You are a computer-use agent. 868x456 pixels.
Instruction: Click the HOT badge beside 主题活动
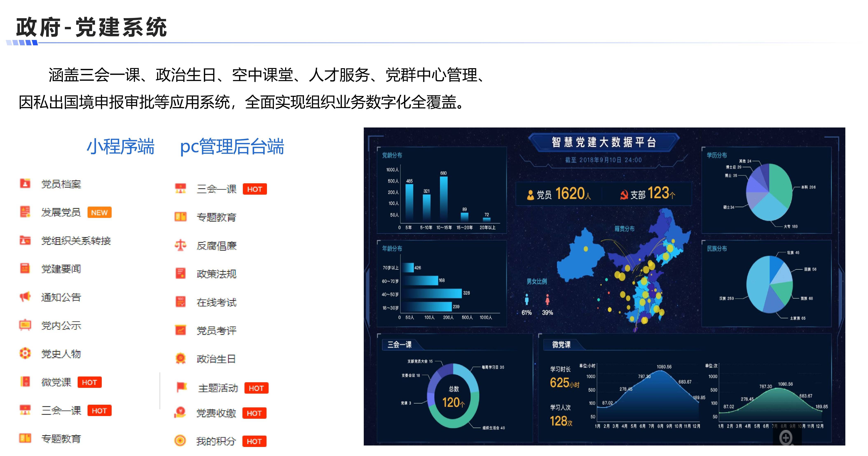pos(256,388)
